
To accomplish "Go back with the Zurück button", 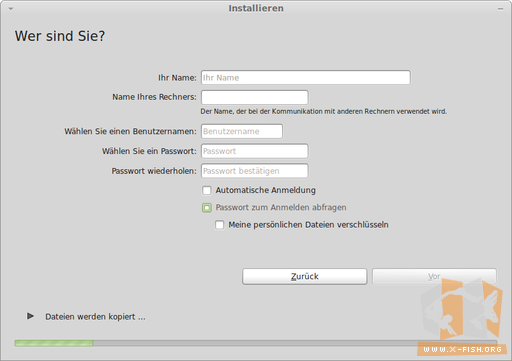I will tap(305, 277).
